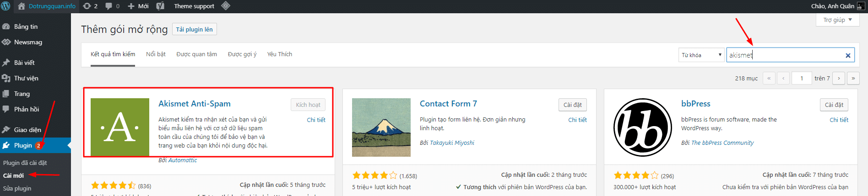Jump to the last results page
Viewport: 868px width, 196px height.
pyautogui.click(x=853, y=78)
